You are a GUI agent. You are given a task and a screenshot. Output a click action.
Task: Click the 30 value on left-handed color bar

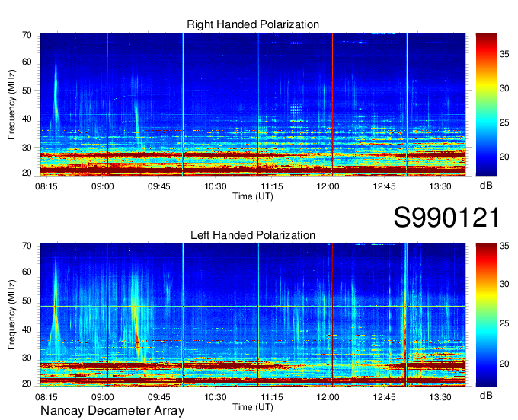click(x=504, y=284)
